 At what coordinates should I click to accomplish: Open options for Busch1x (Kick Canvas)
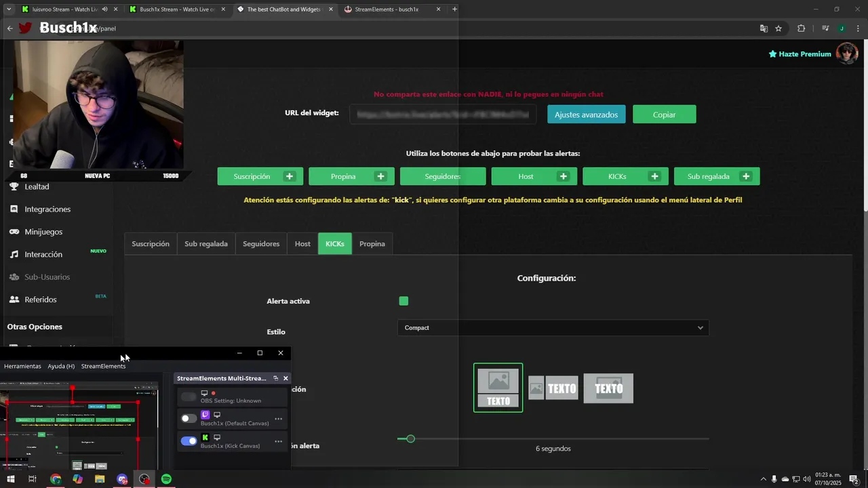click(278, 441)
